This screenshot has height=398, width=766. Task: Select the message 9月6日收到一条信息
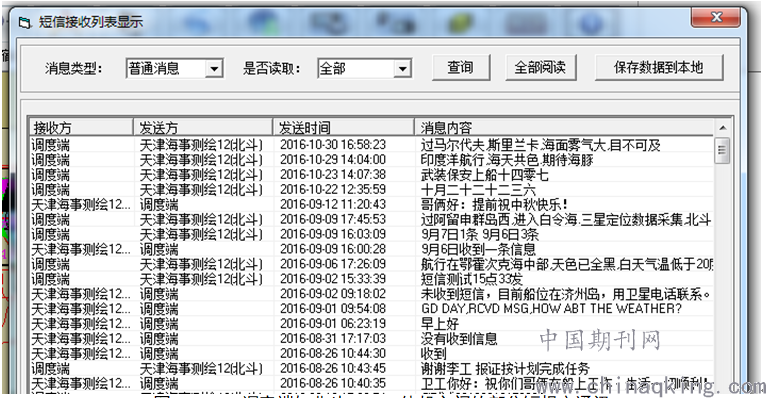[478, 250]
